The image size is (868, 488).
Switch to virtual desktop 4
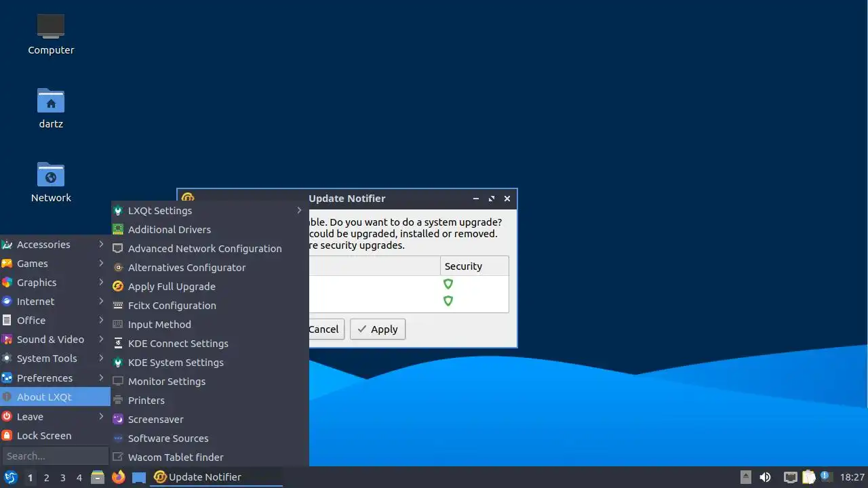tap(79, 478)
